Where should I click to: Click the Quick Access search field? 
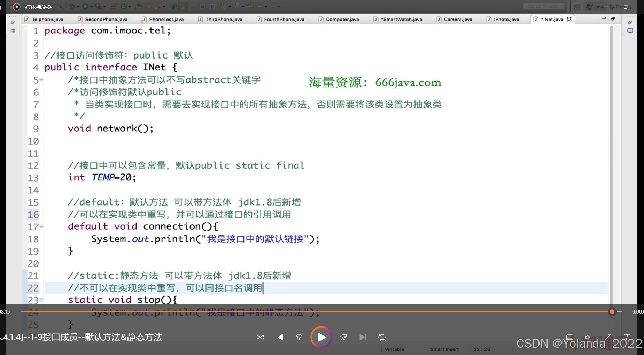pyautogui.click(x=543, y=6)
